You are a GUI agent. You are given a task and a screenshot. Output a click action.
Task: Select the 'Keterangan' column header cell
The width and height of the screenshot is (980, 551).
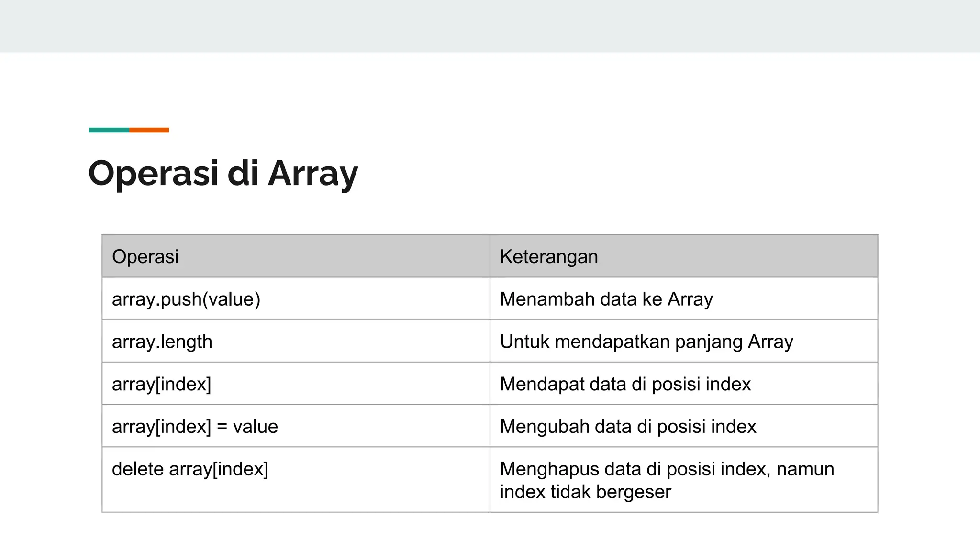click(x=684, y=256)
